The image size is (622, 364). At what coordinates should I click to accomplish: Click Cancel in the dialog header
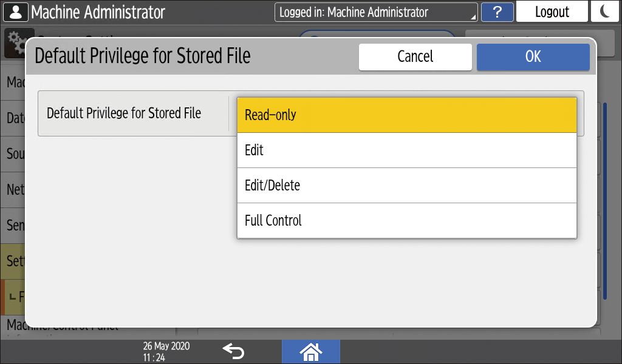click(x=415, y=56)
